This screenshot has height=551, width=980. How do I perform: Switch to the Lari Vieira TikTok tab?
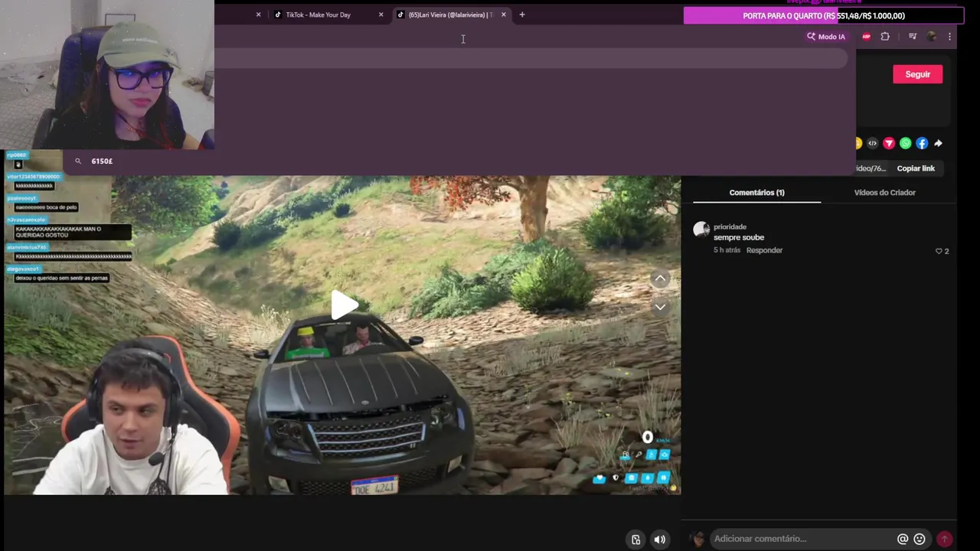click(x=452, y=15)
